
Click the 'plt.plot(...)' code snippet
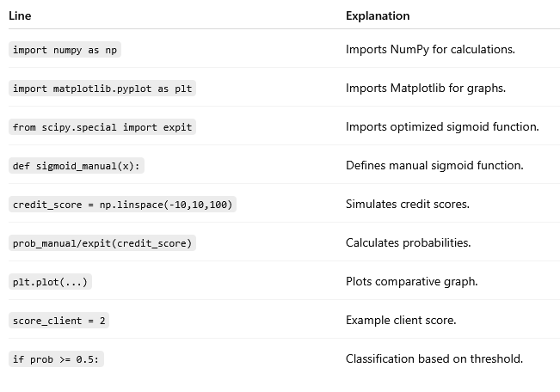pyautogui.click(x=50, y=282)
